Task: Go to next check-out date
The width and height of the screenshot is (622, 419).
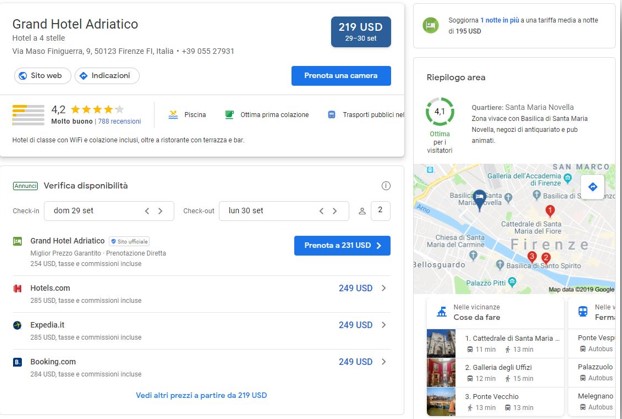Action: (x=335, y=211)
